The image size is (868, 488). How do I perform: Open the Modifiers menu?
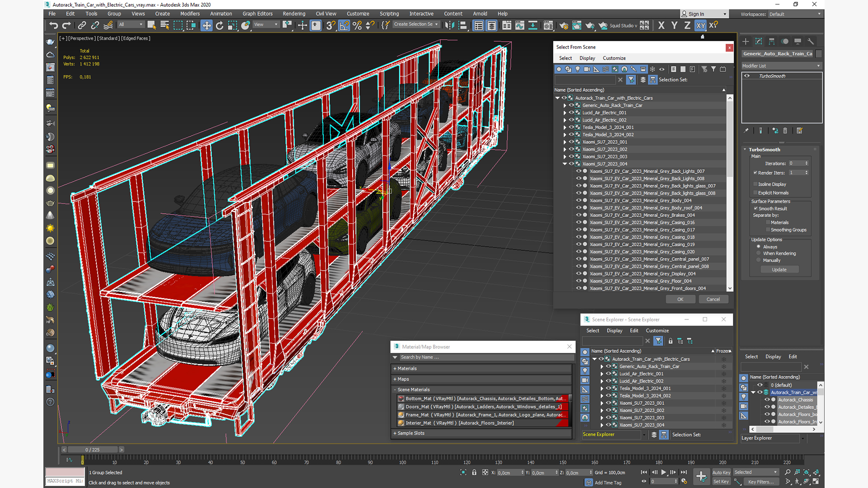coord(190,14)
